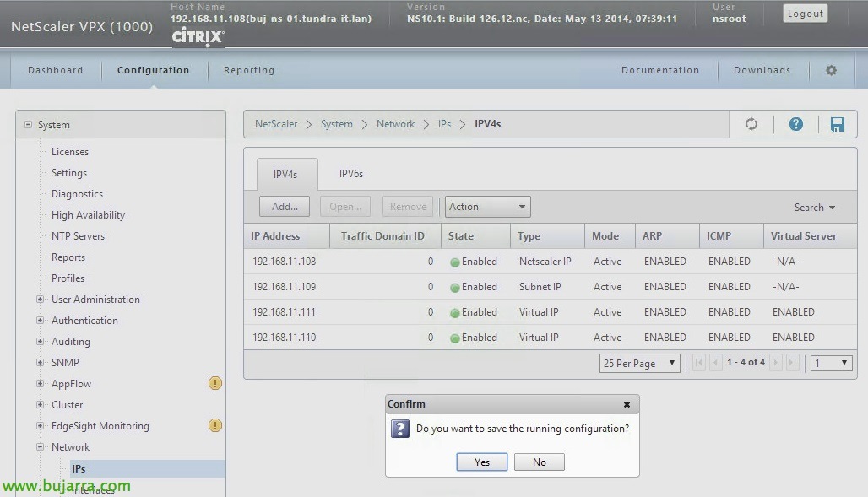Select the 192.168.11.108 row
Viewport: 868px width, 497px height.
pos(551,262)
